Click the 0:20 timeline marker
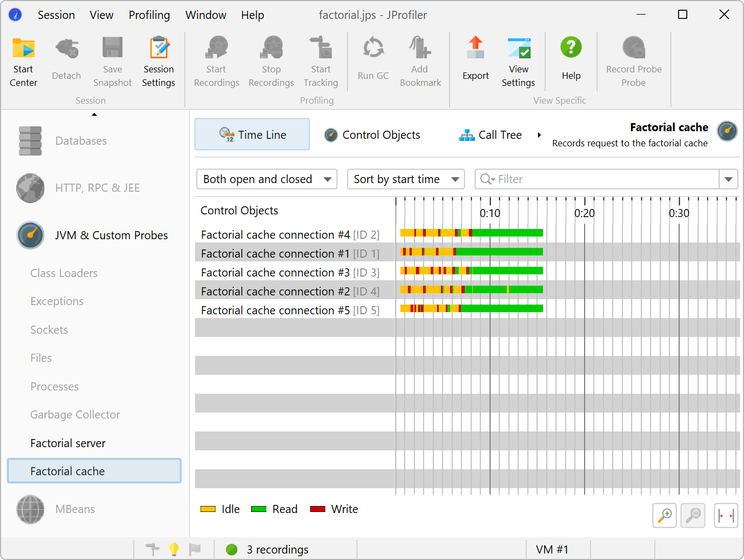The image size is (744, 560). click(x=585, y=213)
